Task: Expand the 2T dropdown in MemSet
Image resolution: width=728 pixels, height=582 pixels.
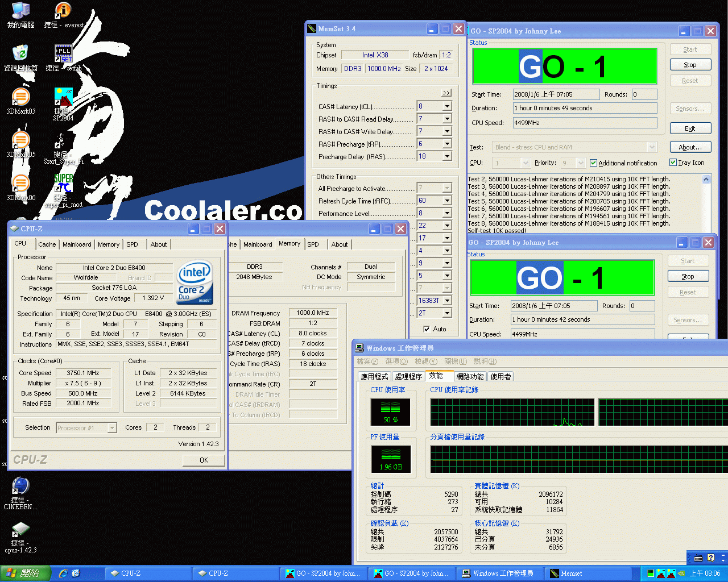Action: (x=447, y=313)
